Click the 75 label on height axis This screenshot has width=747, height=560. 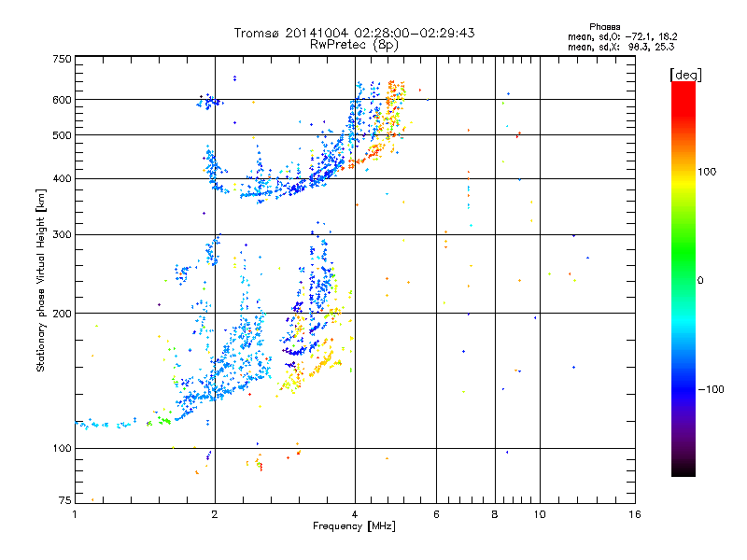pos(65,500)
